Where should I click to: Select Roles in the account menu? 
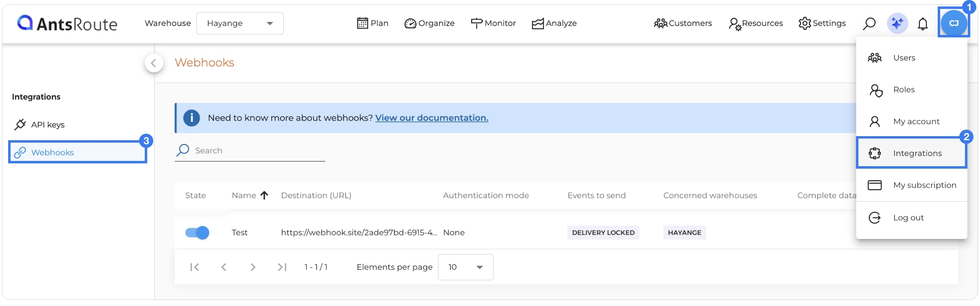click(912, 90)
